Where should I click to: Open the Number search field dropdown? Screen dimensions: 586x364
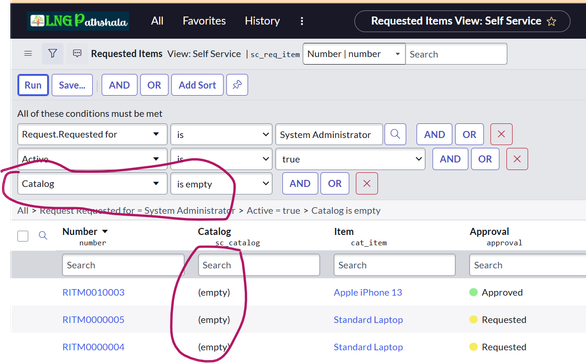coord(354,54)
